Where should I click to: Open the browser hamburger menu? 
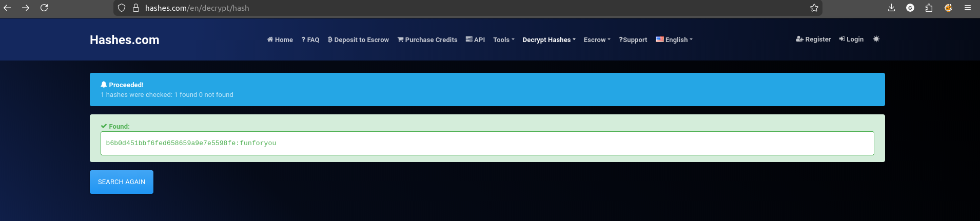pyautogui.click(x=967, y=8)
